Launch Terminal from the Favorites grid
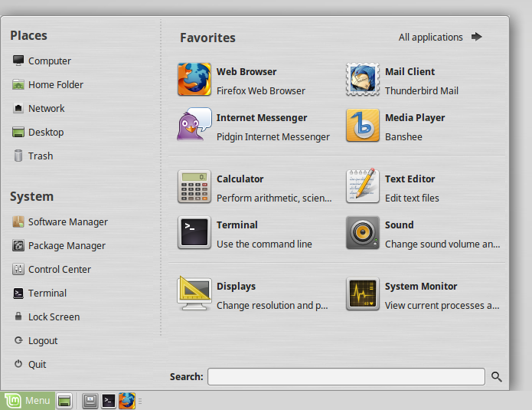The image size is (532, 410). coord(194,234)
